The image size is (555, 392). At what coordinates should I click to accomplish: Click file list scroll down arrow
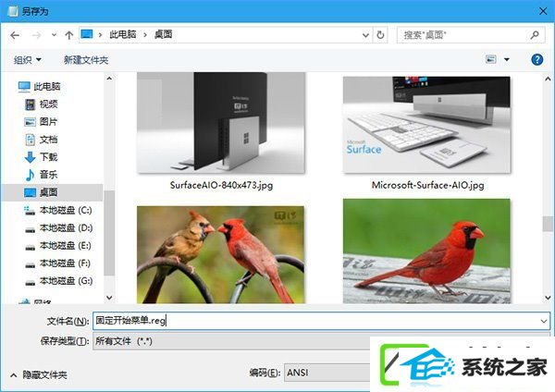point(548,298)
